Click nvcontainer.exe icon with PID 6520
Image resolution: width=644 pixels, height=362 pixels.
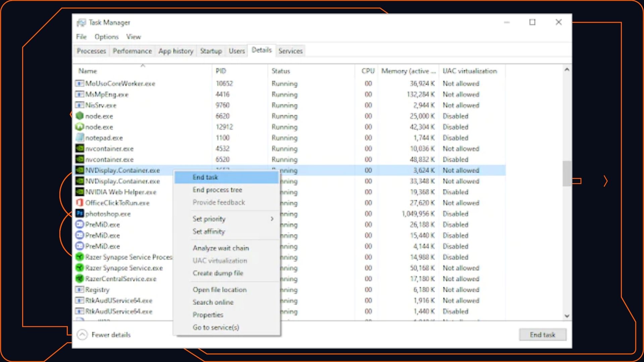pyautogui.click(x=79, y=159)
